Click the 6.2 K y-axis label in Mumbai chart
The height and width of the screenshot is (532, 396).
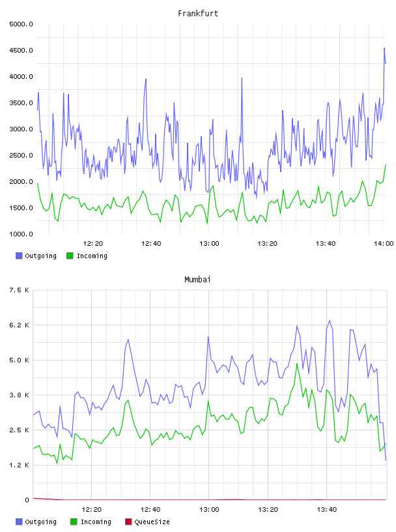(19, 325)
